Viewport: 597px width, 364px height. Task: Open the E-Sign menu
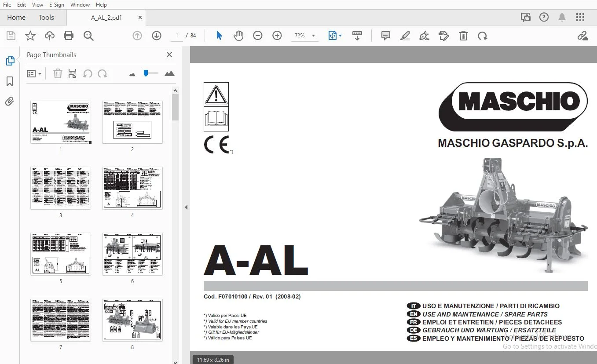pyautogui.click(x=56, y=5)
